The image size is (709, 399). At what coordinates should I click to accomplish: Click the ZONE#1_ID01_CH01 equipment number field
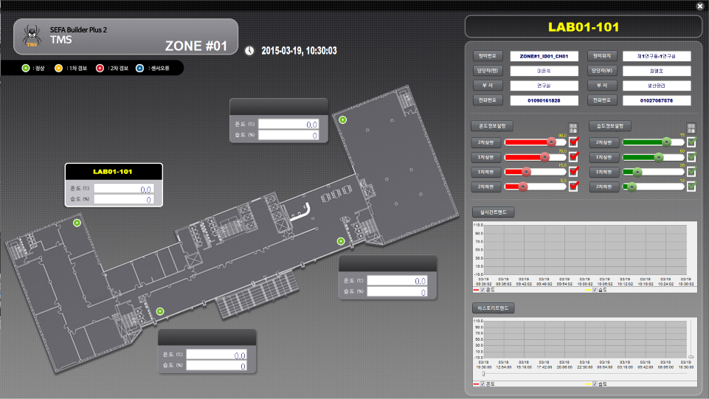pos(544,56)
